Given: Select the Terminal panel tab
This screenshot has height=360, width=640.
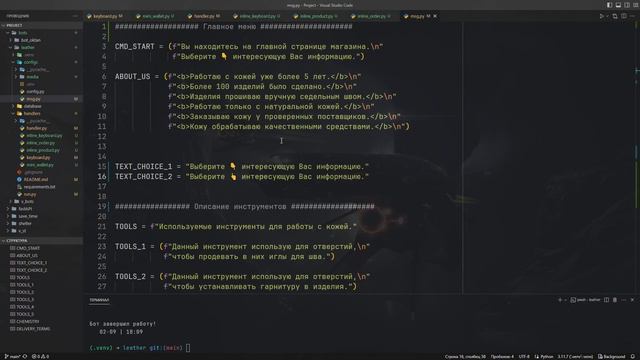Looking at the screenshot, I should tap(99, 300).
